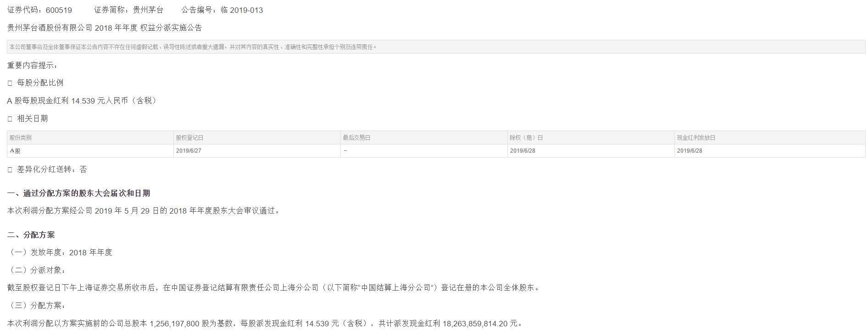Click the square marker before 差异化分红送转
The image size is (868, 336).
pyautogui.click(x=10, y=170)
